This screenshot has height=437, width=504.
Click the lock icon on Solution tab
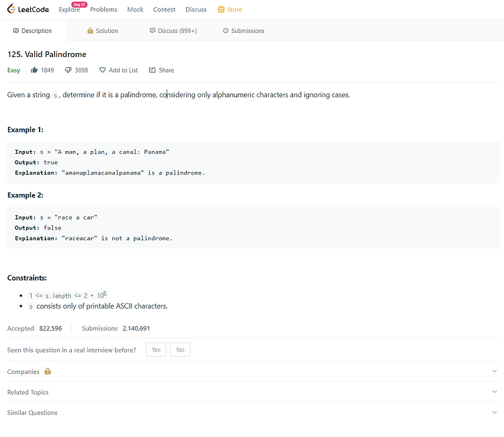90,30
